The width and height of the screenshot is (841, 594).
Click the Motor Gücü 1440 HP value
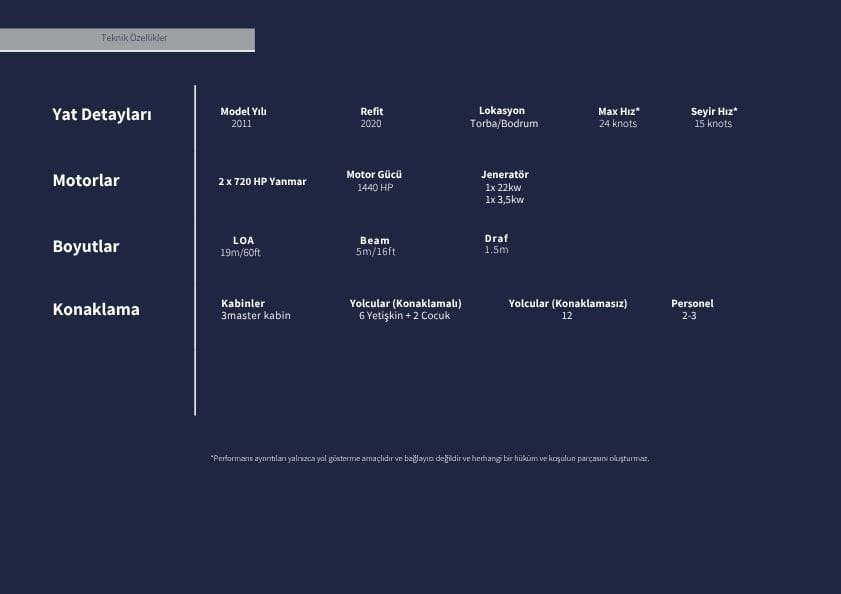pos(375,187)
